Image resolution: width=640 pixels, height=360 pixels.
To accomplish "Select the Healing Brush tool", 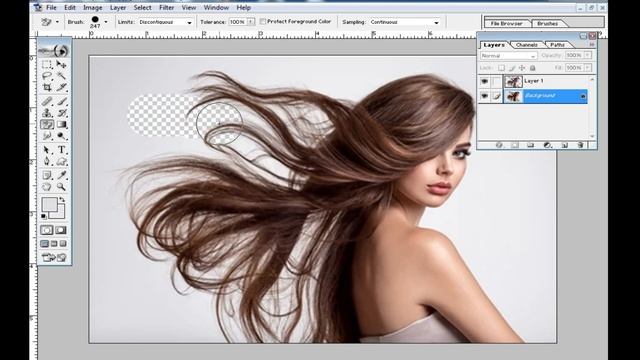I will [47, 101].
